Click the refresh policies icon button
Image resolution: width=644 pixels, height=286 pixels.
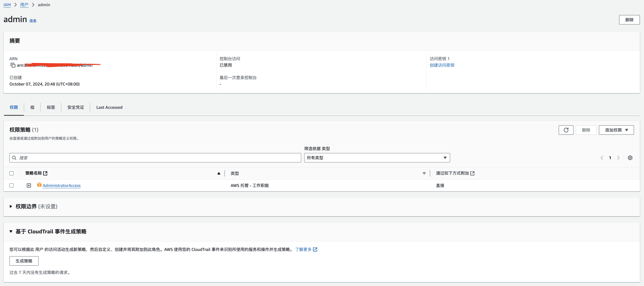(566, 130)
